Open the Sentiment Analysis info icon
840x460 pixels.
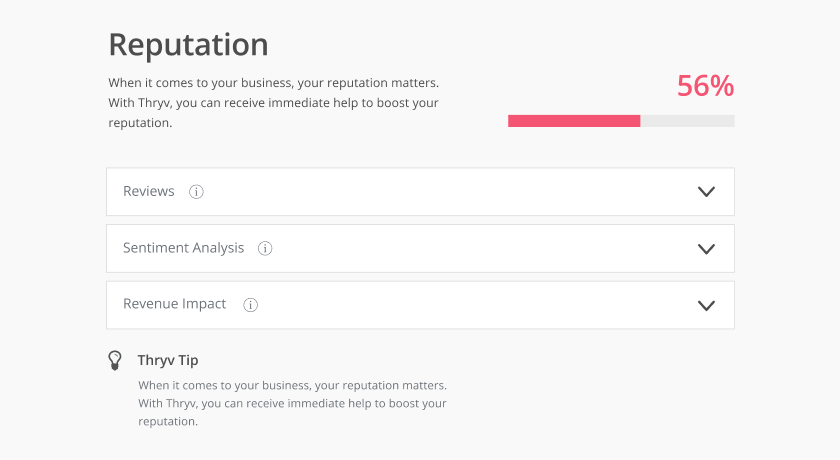tap(265, 248)
